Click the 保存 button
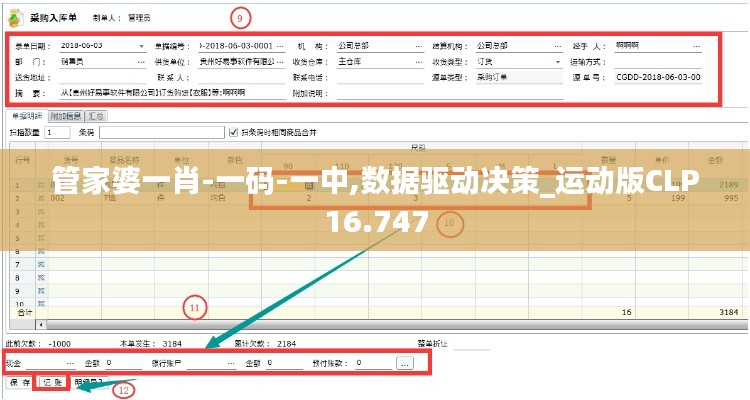750x400 pixels. pyautogui.click(x=20, y=382)
